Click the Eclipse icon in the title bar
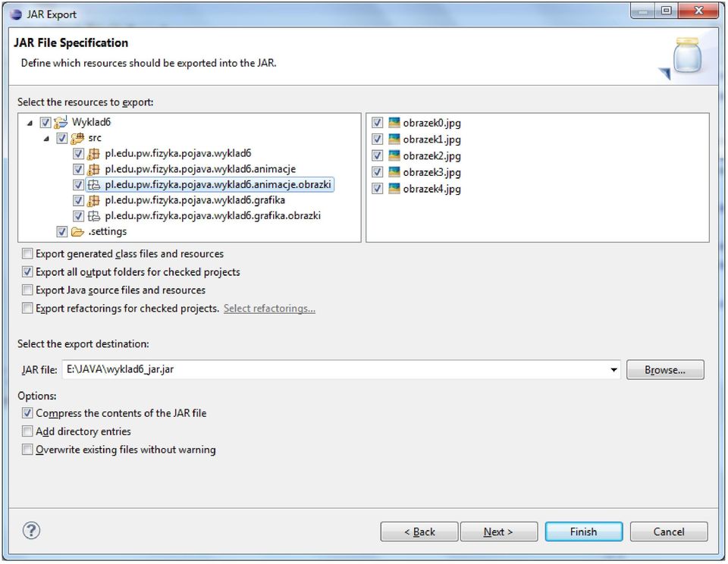 point(16,14)
